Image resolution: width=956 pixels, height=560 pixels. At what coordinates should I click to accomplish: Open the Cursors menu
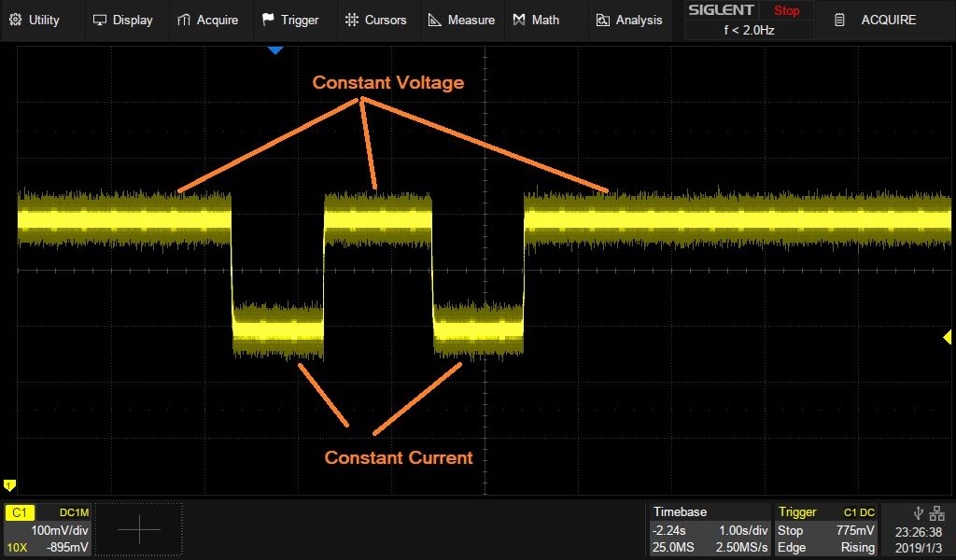(x=375, y=20)
